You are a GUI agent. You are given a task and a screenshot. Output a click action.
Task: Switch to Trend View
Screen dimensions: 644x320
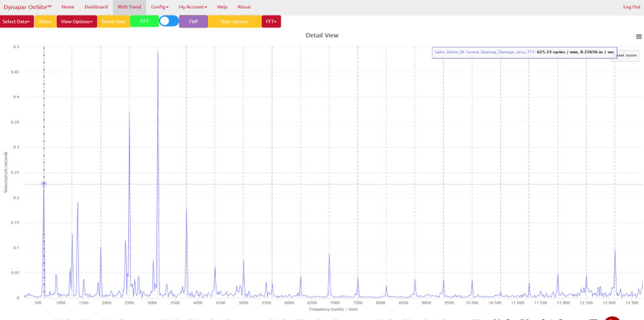pyautogui.click(x=113, y=21)
